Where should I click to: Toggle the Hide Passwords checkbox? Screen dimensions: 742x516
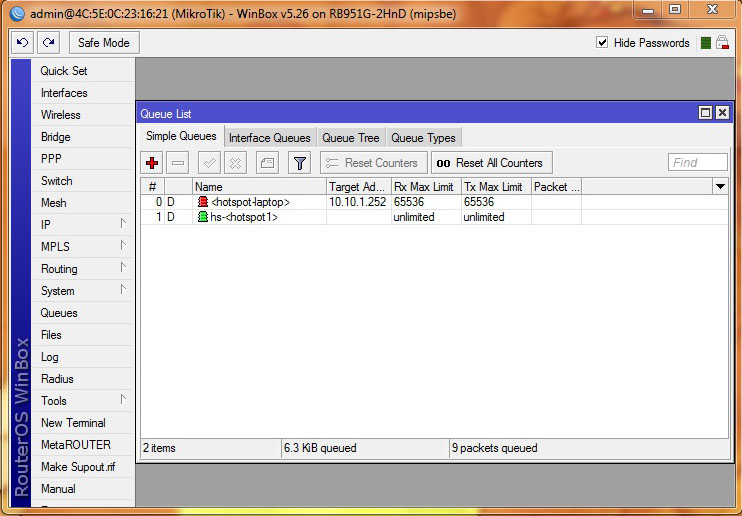coord(602,43)
